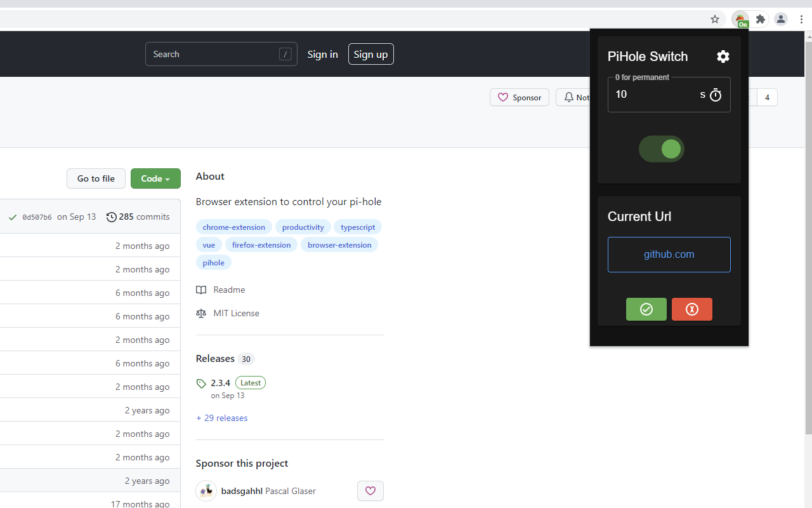Open PiHole Switch settings with the gear icon
The width and height of the screenshot is (812, 508).
(723, 57)
